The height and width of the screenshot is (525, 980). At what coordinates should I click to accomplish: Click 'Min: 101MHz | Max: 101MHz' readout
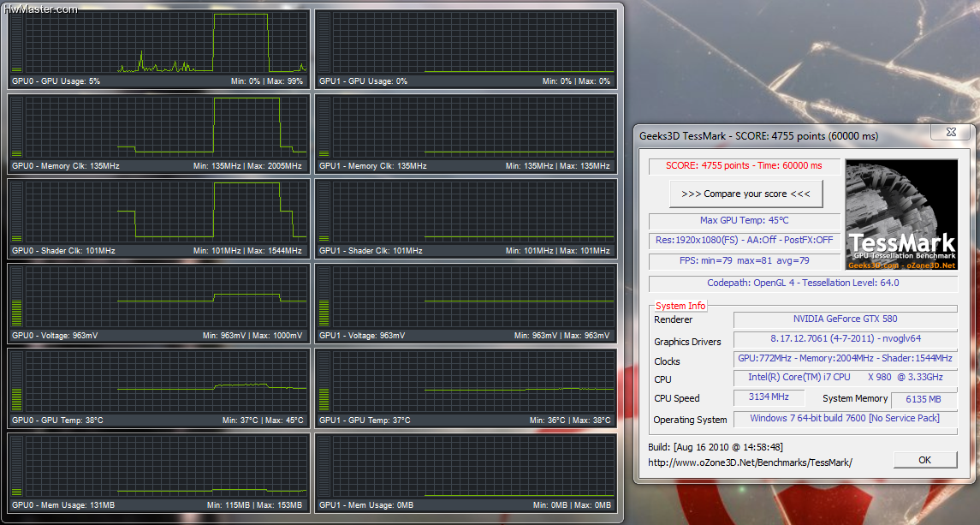(557, 251)
